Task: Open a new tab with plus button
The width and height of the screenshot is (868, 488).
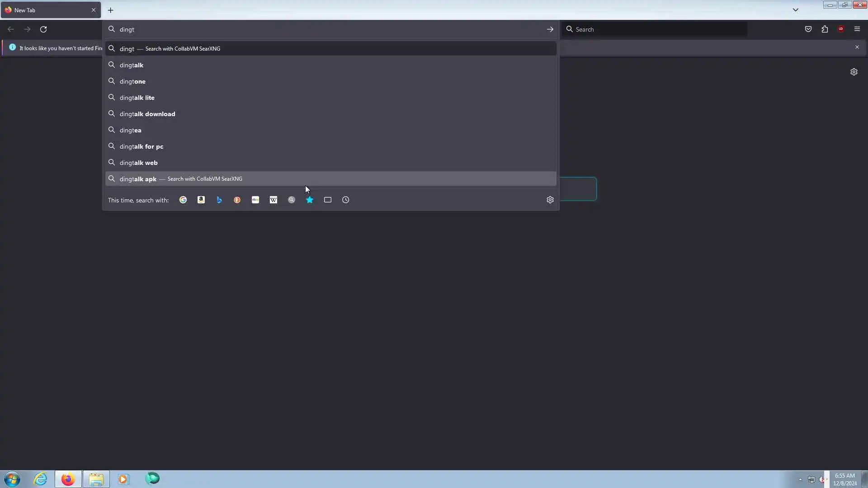Action: tap(110, 10)
